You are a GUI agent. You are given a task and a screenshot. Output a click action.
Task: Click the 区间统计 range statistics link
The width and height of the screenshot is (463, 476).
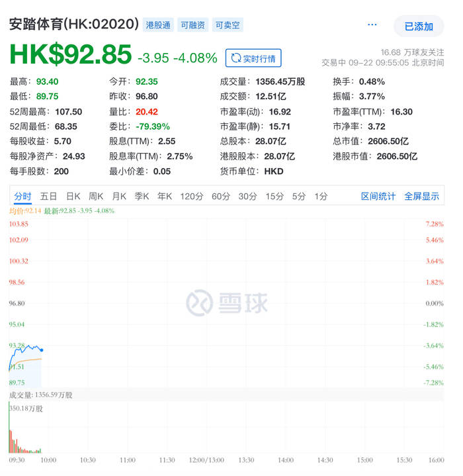(378, 196)
